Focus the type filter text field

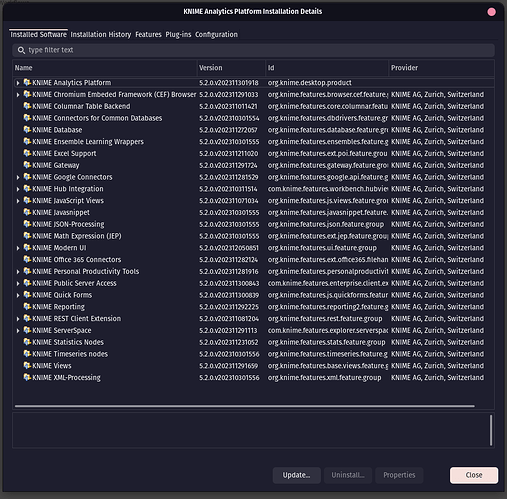(x=253, y=50)
